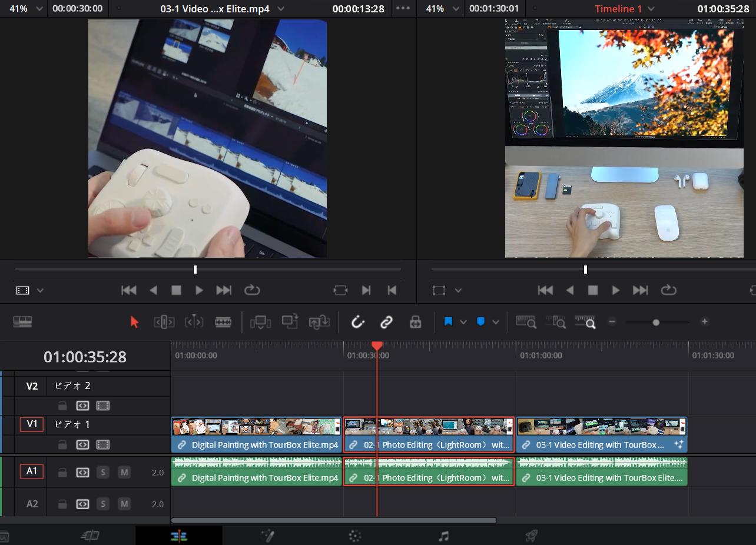Image resolution: width=756 pixels, height=545 pixels.
Task: Open the Timeline 1 name dropdown
Action: [651, 9]
